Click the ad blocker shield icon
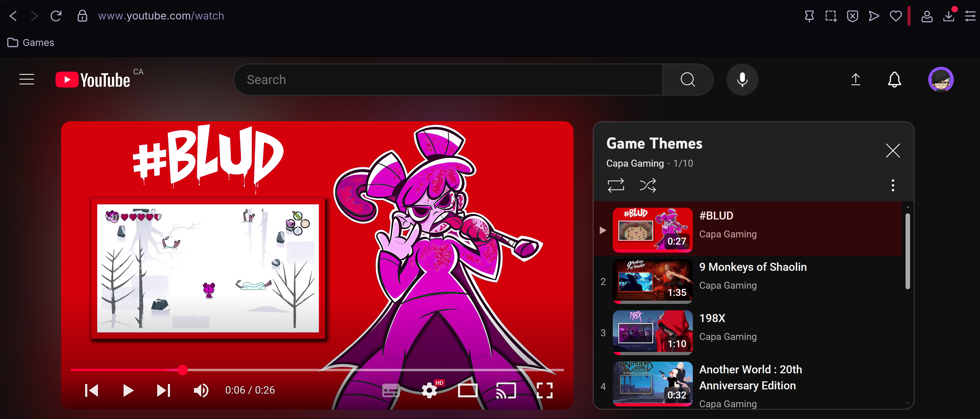The width and height of the screenshot is (980, 419). point(852,16)
